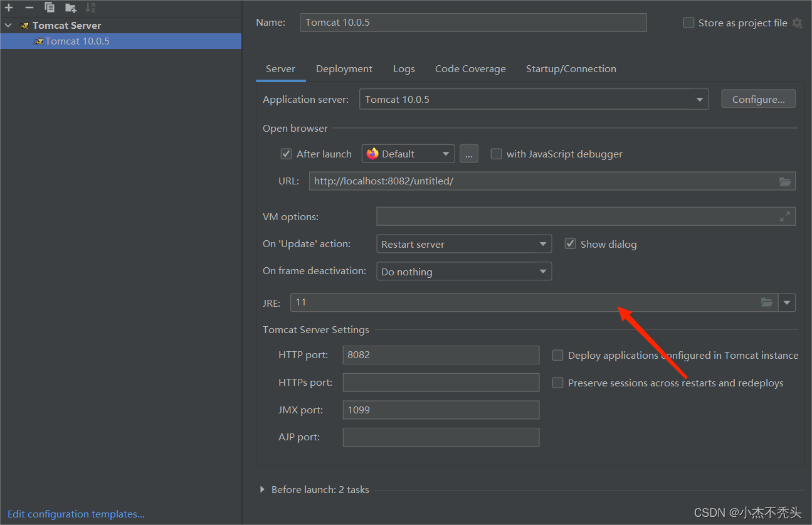Click the Configure... button
Viewport: 812px width, 525px height.
pos(759,99)
